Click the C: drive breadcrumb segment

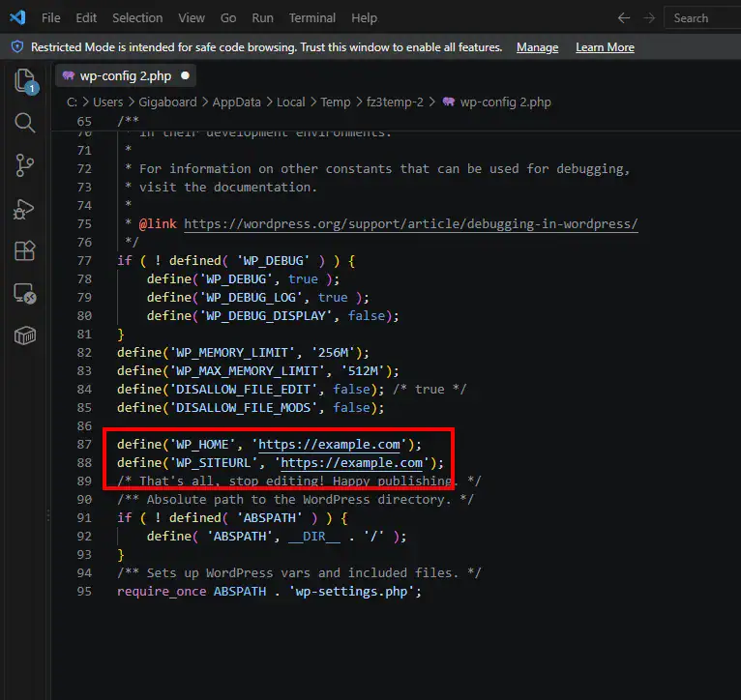(72, 102)
